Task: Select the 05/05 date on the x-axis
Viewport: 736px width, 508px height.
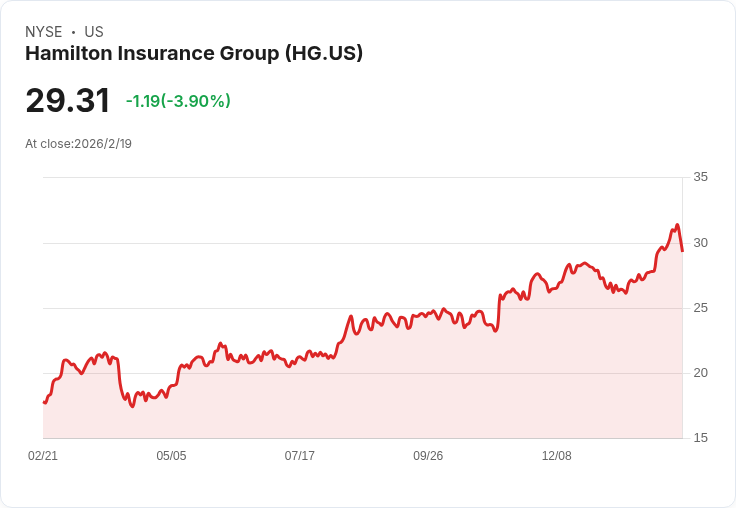Action: [x=171, y=456]
